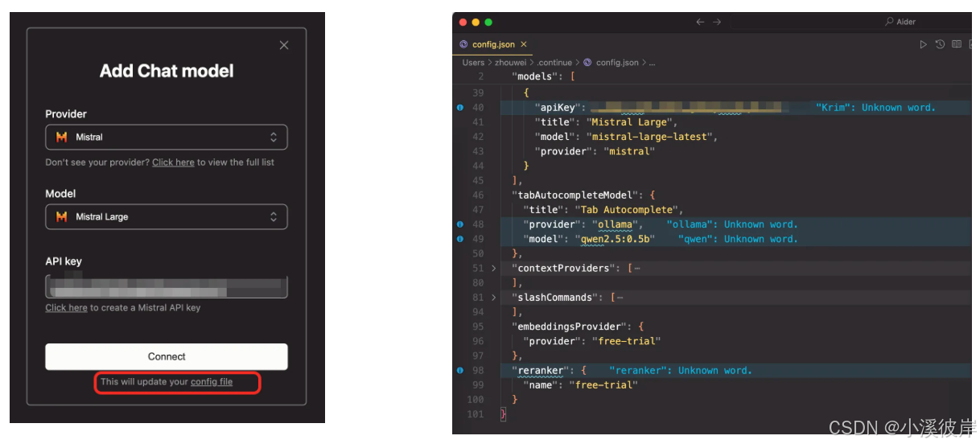Click the Mistral logo in Model field
Viewport: 980px width, 444px height.
click(62, 217)
